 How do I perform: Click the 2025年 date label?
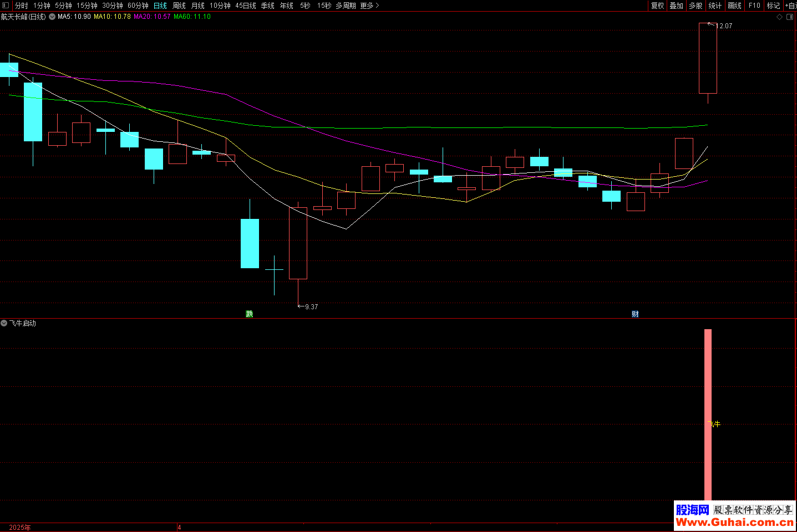point(20,527)
